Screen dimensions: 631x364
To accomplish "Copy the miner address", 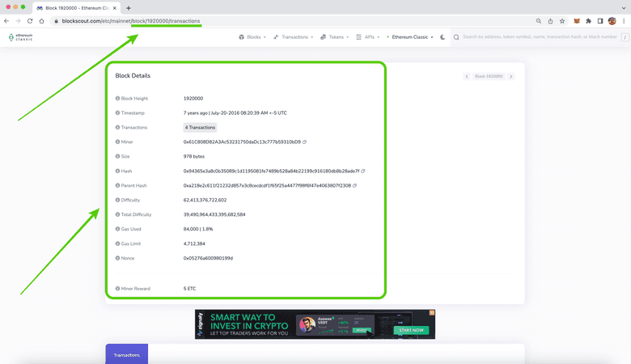I will coord(304,142).
